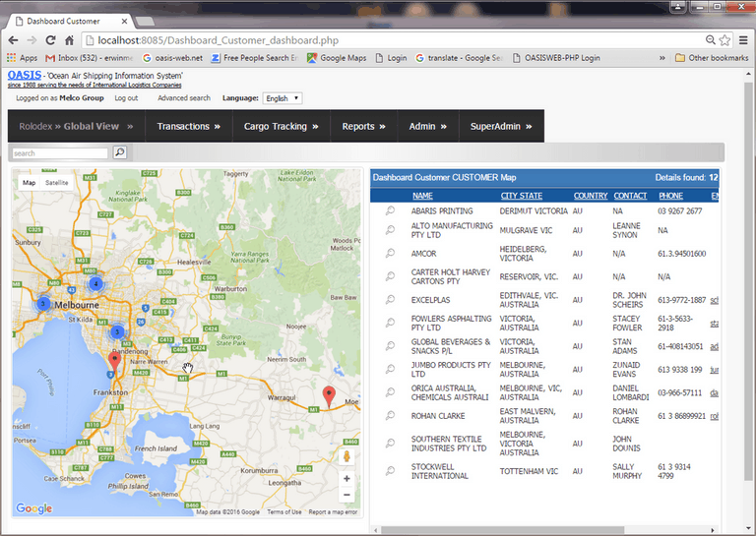Open the Language dropdown set to English
Screen dimensions: 756x536
pyautogui.click(x=283, y=98)
